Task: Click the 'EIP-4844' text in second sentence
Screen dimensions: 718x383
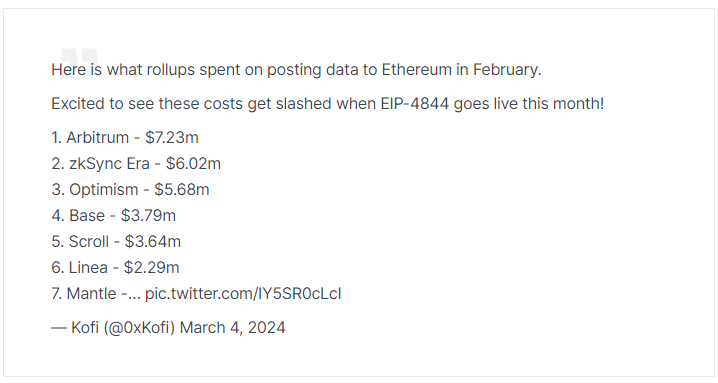Action: [x=415, y=104]
